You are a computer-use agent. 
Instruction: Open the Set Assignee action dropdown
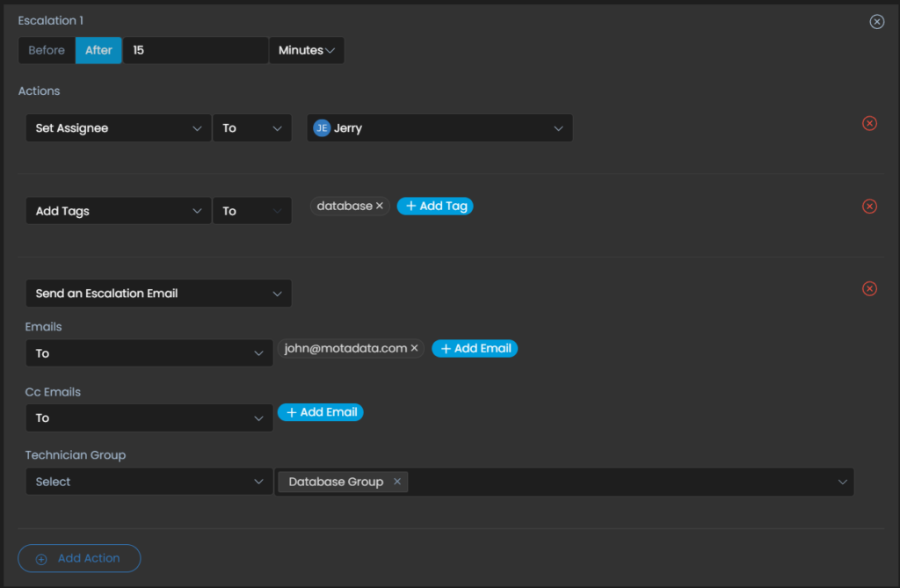coord(118,128)
